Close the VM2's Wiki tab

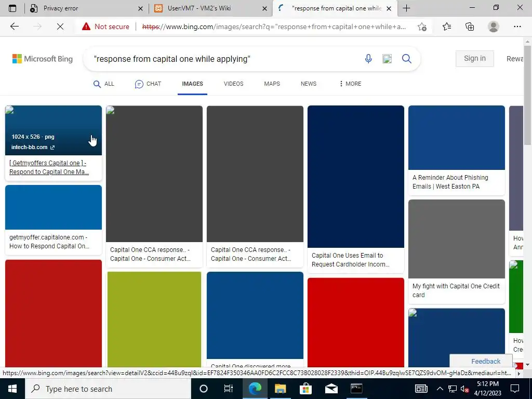pyautogui.click(x=264, y=8)
